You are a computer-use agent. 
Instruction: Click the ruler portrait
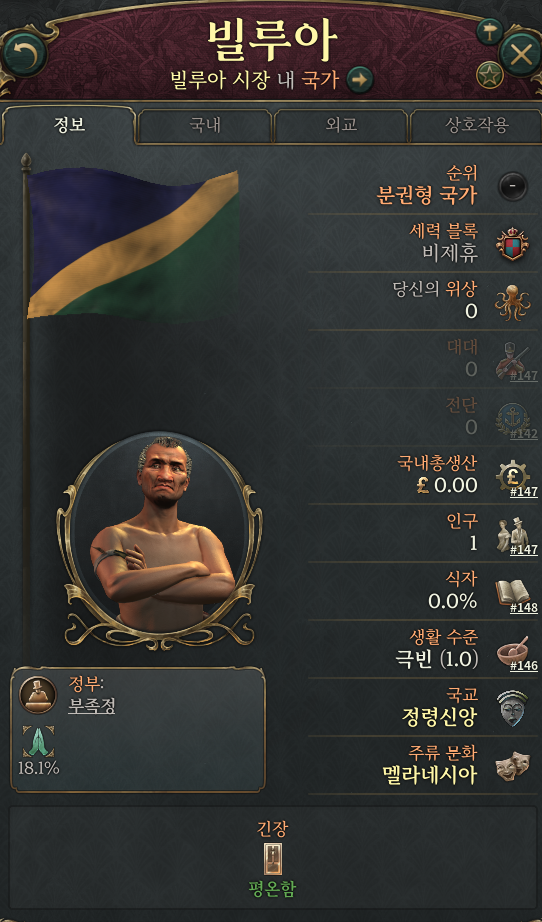[x=160, y=532]
